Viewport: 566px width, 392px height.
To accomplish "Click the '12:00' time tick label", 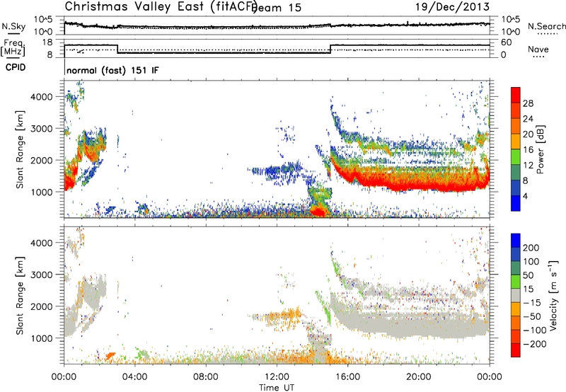I will pos(277,377).
